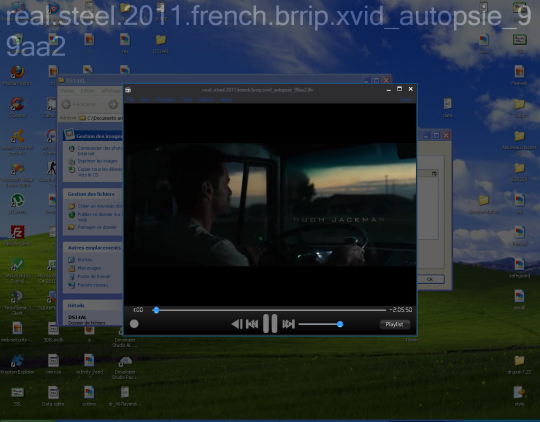Open the Microsoft Visual Studio 2008 shortcut
This screenshot has width=540, height=422.
pyautogui.click(x=17, y=175)
